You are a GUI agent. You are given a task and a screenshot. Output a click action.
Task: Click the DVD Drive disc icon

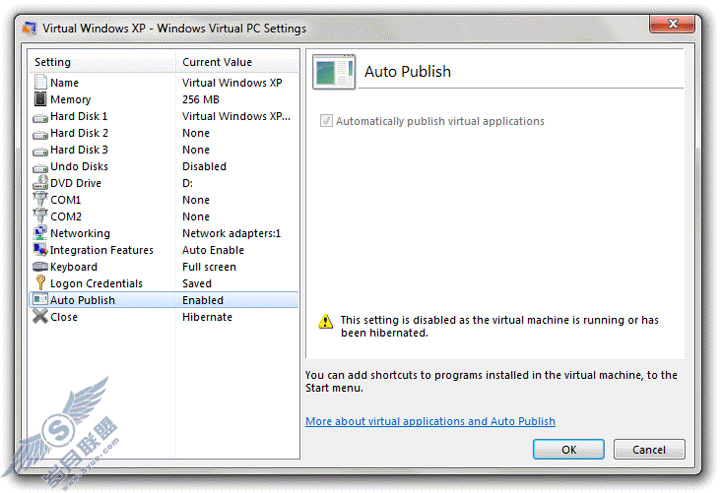[x=40, y=183]
